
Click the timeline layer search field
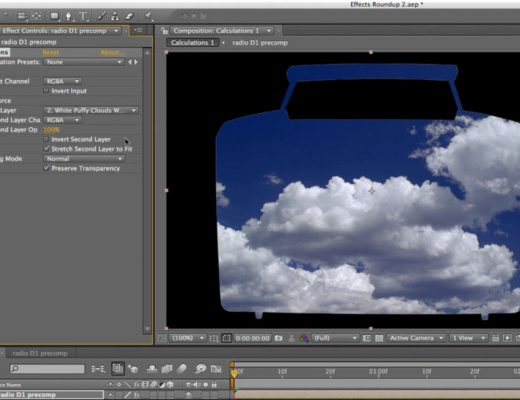tap(47, 369)
